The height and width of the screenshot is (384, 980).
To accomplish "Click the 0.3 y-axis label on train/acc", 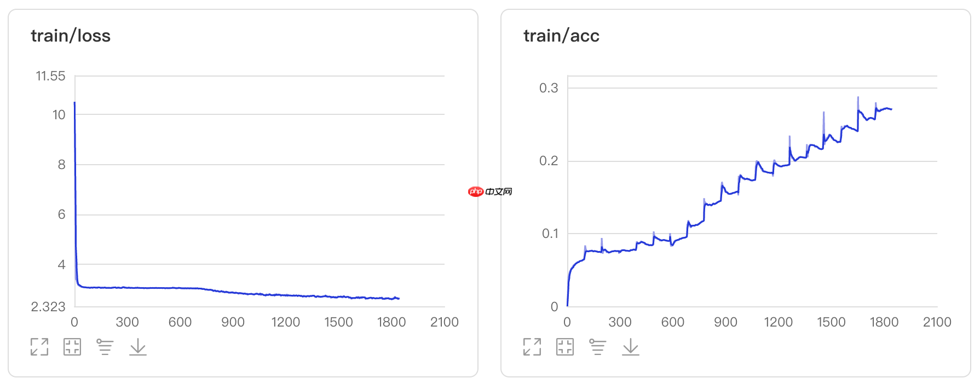I will pyautogui.click(x=549, y=88).
